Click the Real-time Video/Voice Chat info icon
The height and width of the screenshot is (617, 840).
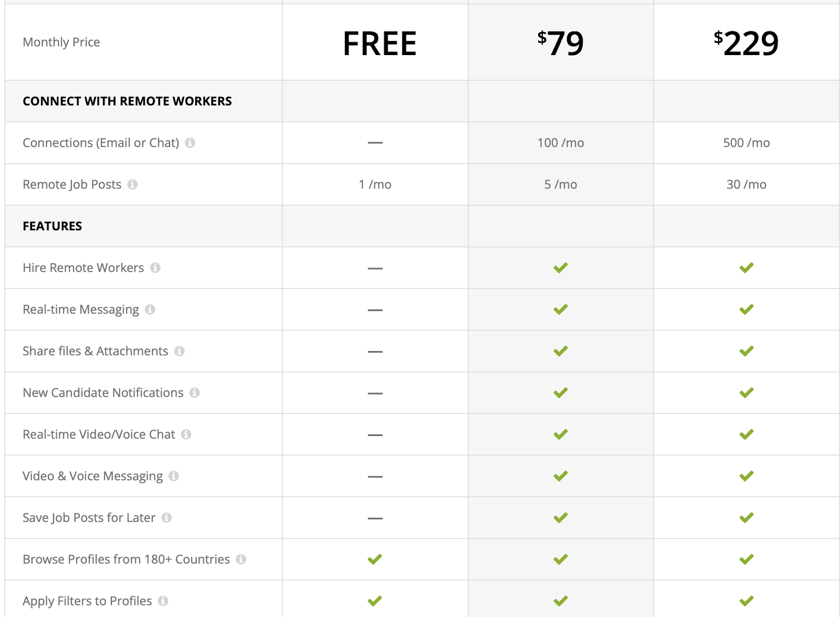(186, 434)
